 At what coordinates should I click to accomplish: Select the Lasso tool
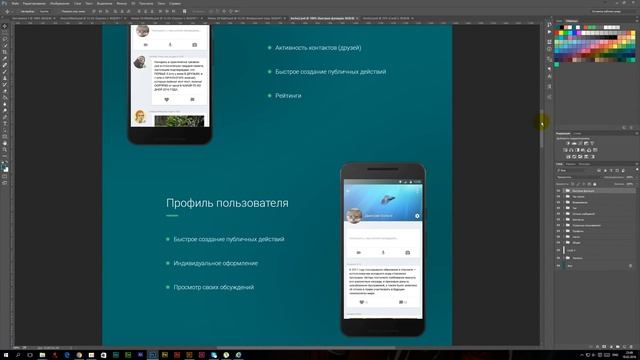[x=5, y=39]
